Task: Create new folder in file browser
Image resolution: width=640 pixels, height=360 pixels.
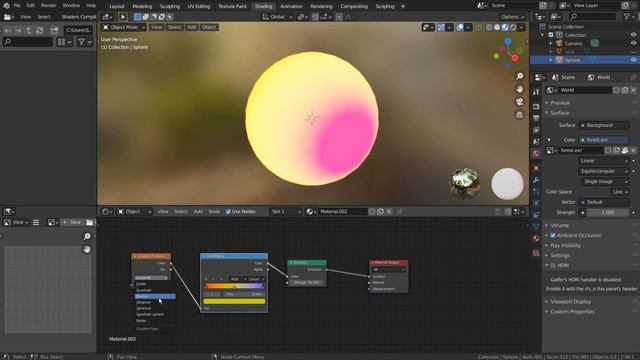Action: 54,30
